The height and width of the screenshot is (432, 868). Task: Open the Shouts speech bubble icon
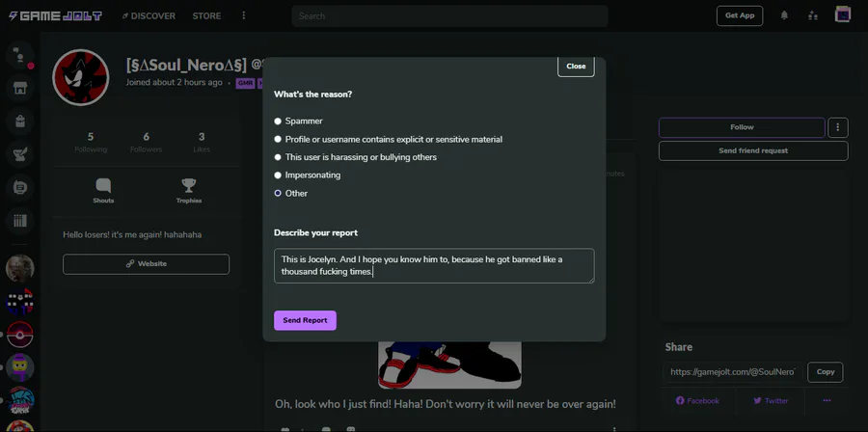103,185
